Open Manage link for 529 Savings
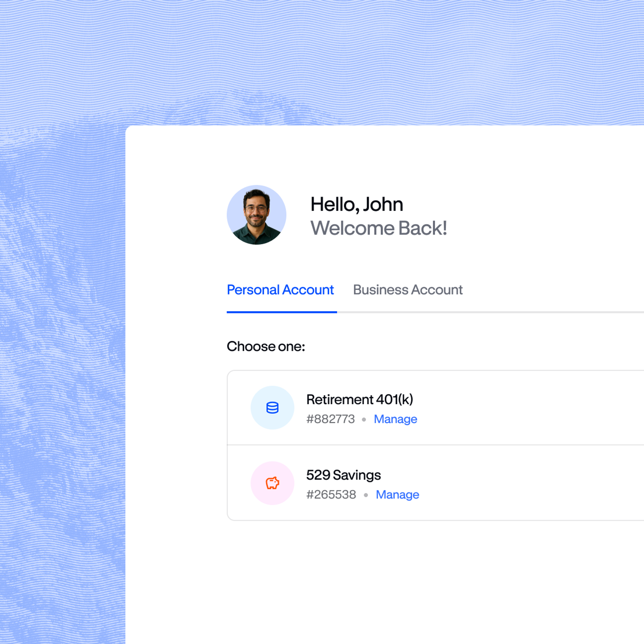Screen dimensions: 644x644 point(397,494)
